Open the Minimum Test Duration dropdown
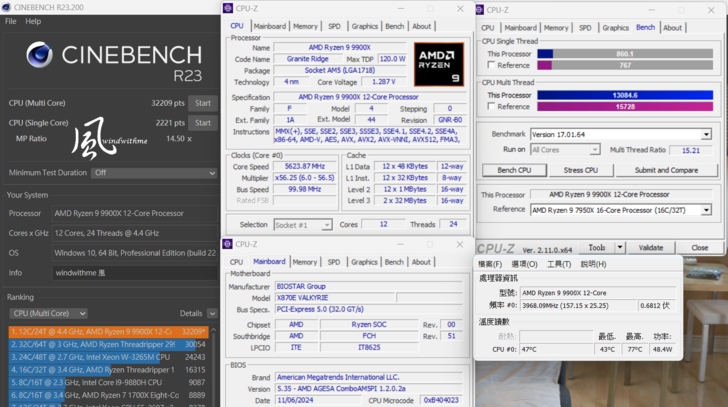Viewport: 728px width, 407px height. [153, 173]
